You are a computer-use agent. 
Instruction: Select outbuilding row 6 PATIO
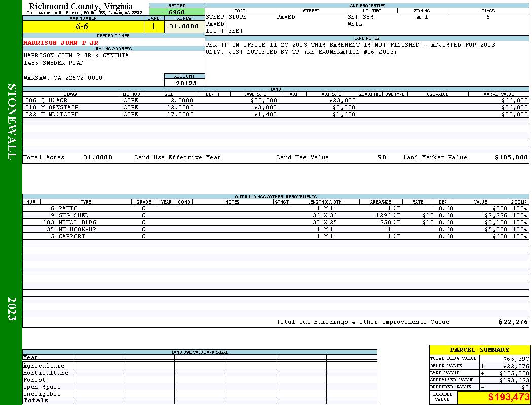click(x=276, y=209)
